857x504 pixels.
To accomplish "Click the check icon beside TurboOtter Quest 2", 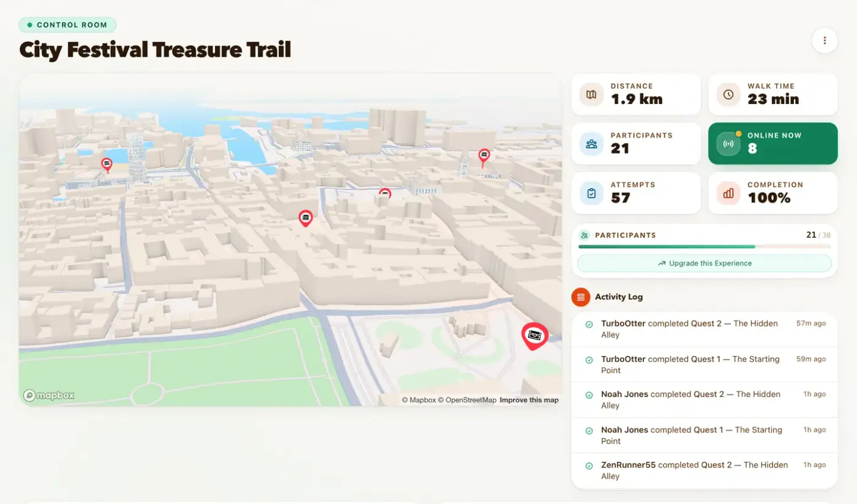I will point(589,324).
